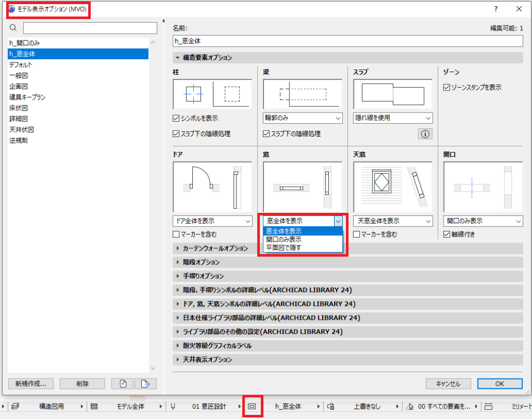The width and height of the screenshot is (532, 419).
Task: Toggle スラブ下の陰線処理 checkbox under Column
Action: [176, 134]
